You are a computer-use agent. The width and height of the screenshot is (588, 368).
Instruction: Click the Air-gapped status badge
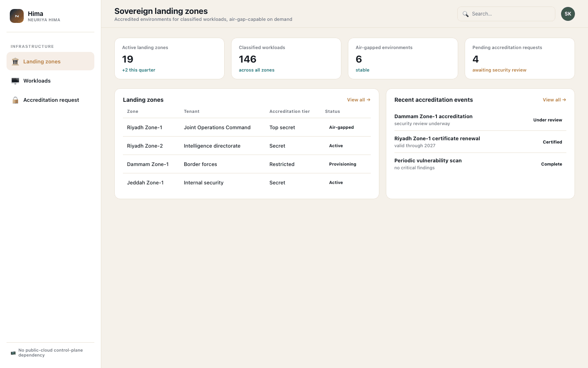[341, 128]
